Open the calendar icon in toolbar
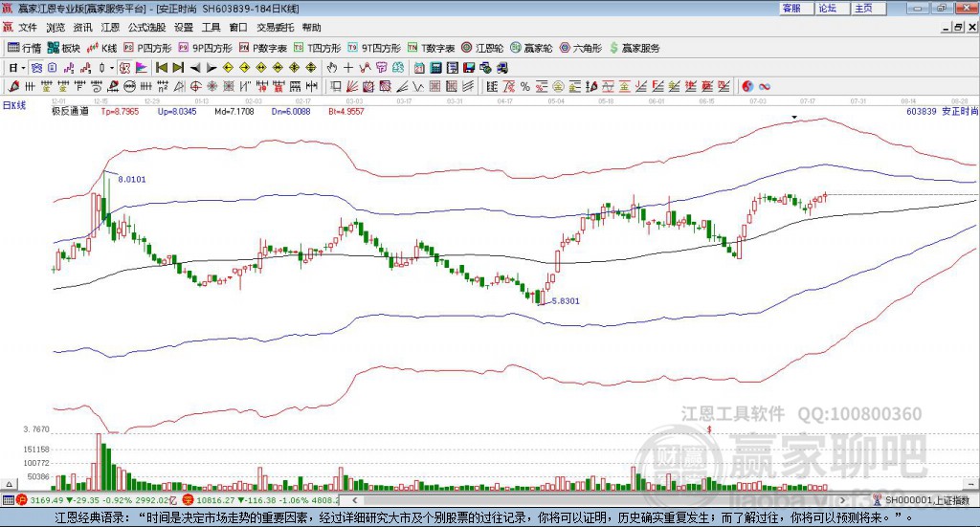 (419, 68)
